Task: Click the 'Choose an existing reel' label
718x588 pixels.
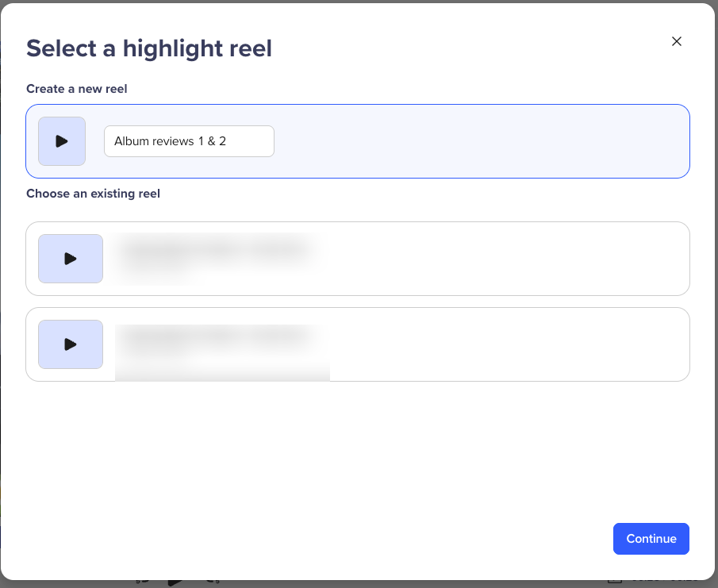Action: [93, 194]
